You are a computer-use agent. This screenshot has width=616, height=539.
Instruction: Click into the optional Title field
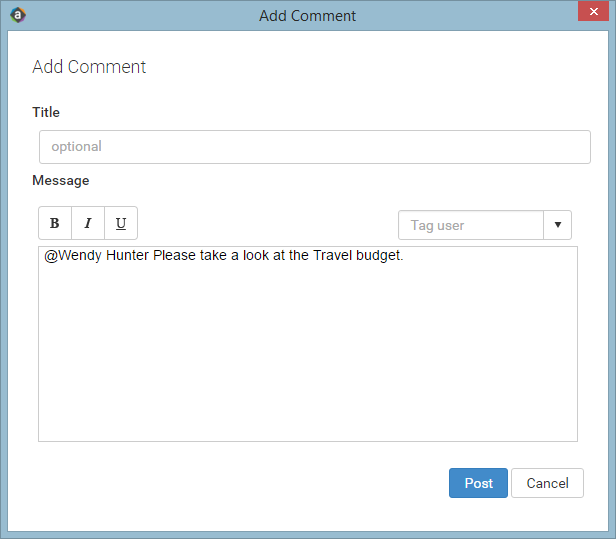click(x=315, y=147)
